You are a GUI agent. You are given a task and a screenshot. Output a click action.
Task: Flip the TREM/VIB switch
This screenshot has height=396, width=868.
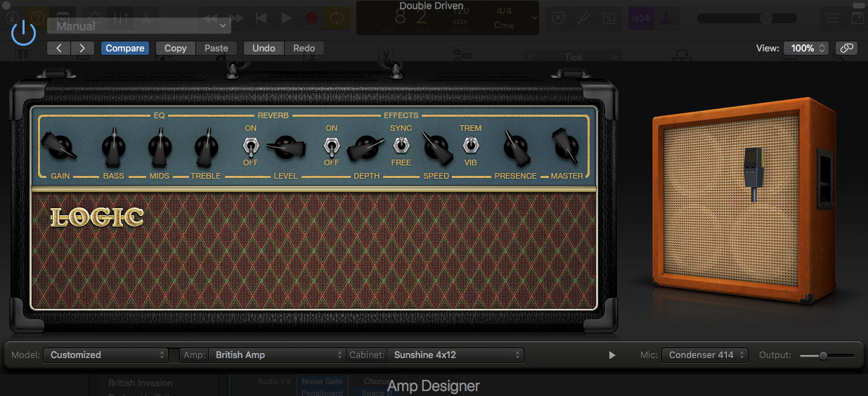coord(471,146)
